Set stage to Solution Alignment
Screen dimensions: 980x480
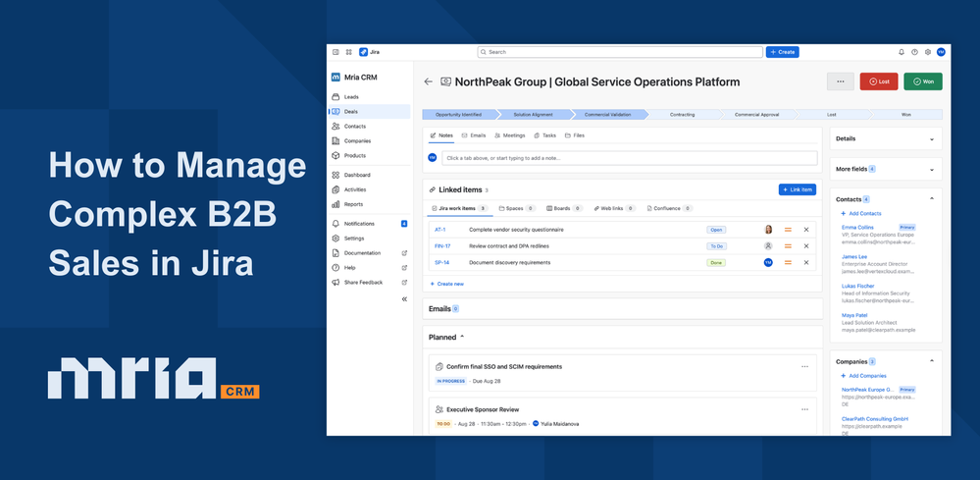[x=533, y=115]
